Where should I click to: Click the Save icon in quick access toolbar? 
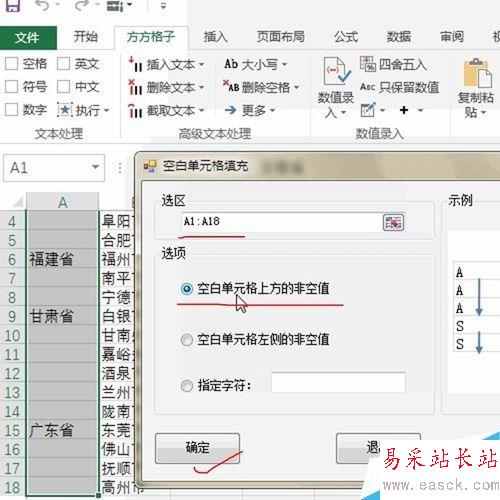click(13, 5)
